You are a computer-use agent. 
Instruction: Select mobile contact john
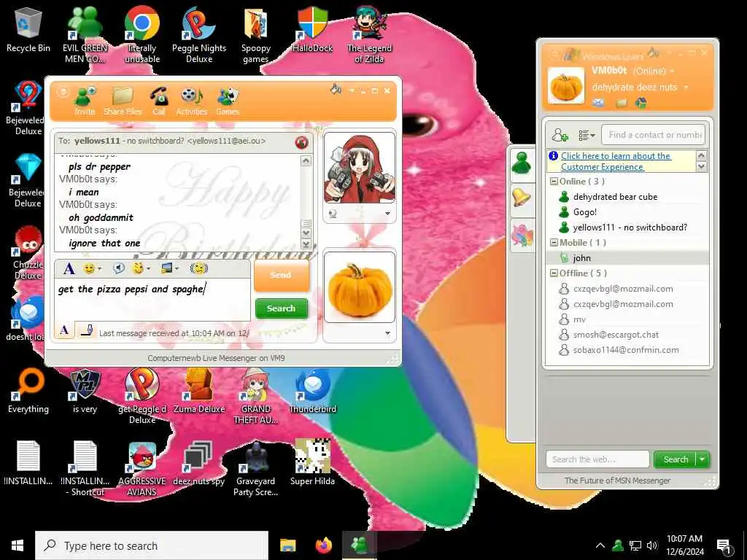(x=581, y=257)
